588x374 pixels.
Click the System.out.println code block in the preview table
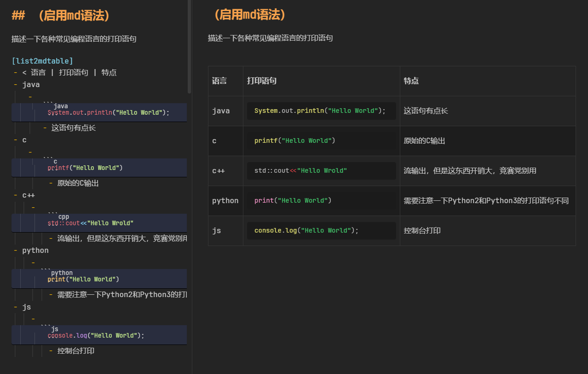pyautogui.click(x=322, y=111)
